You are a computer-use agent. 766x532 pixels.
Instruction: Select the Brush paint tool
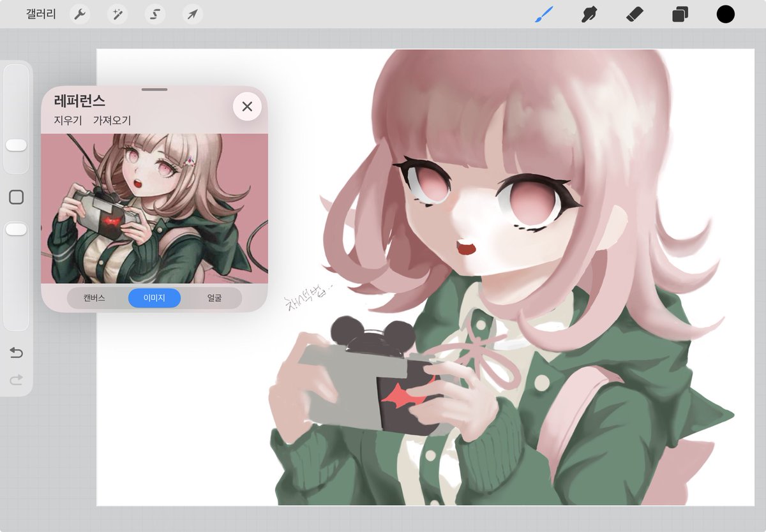544,14
